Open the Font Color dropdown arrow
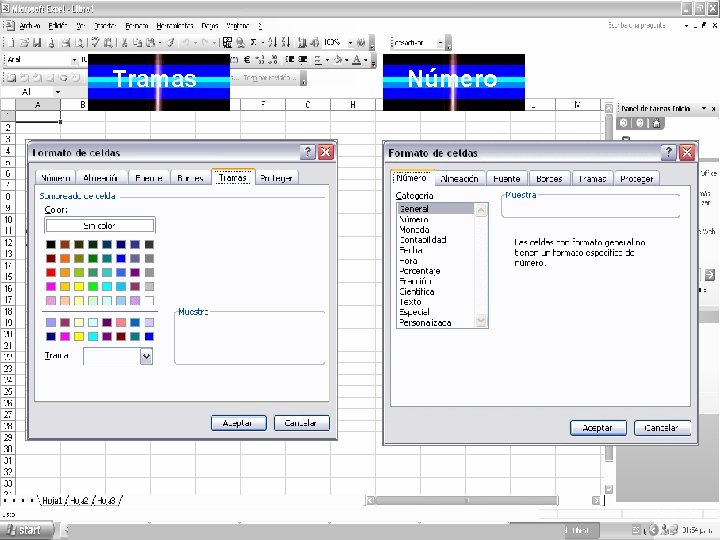This screenshot has height=540, width=720. pos(366,60)
